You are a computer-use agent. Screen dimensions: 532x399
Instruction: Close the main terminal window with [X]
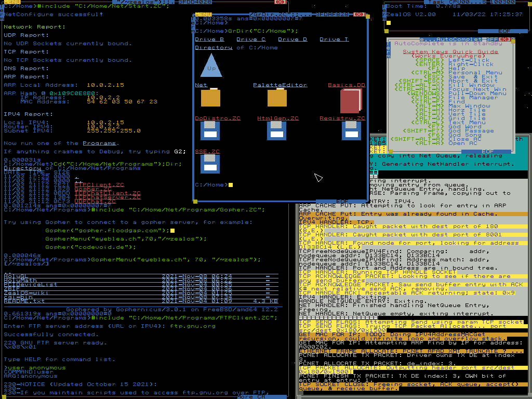280,2
